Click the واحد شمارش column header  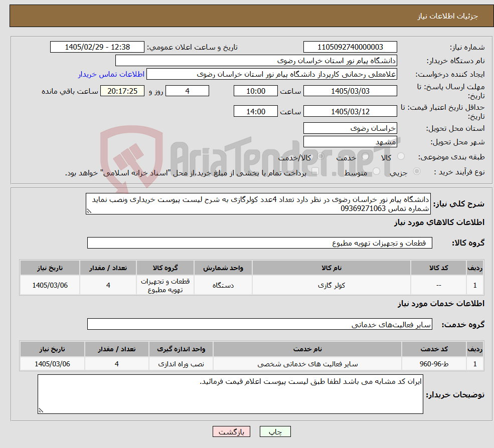pyautogui.click(x=223, y=268)
